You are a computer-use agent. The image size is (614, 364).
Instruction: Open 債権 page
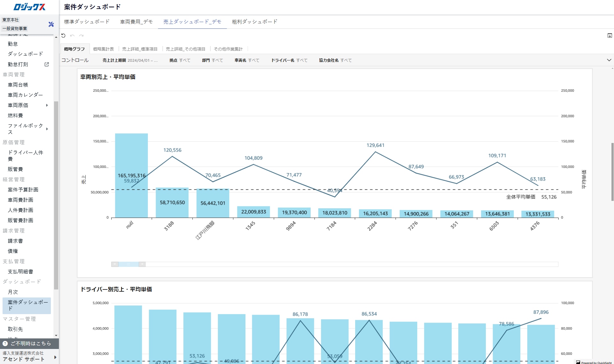(x=13, y=251)
